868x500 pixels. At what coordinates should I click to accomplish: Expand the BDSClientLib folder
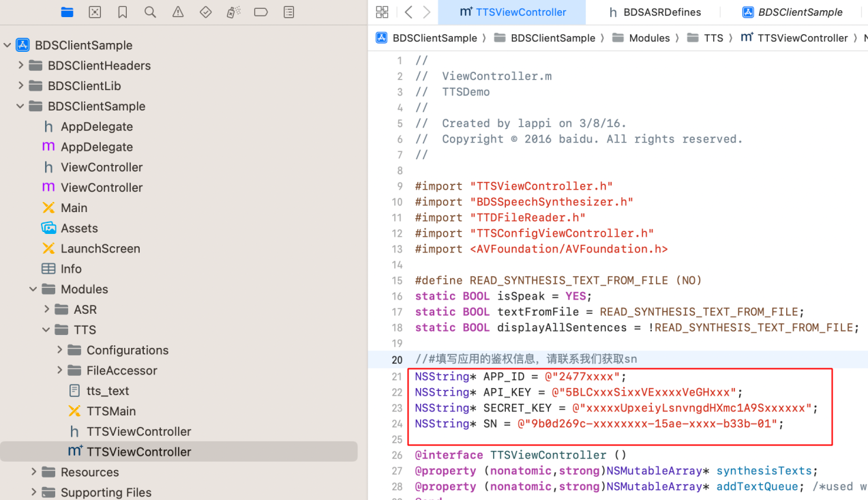click(x=20, y=86)
